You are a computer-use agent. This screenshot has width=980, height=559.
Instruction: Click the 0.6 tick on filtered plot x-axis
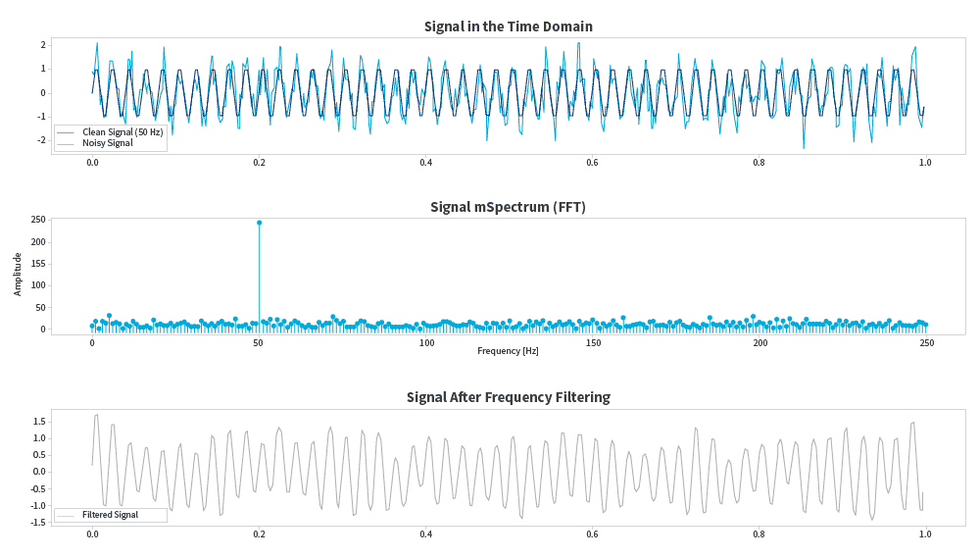tap(592, 534)
